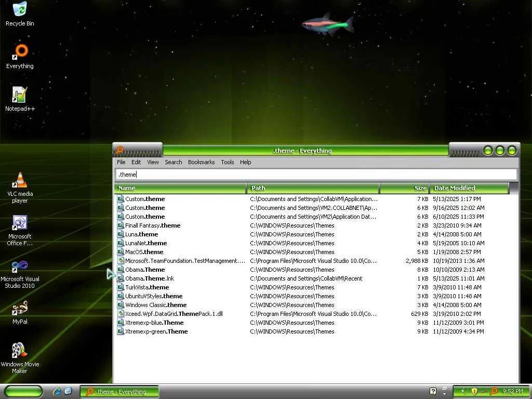The width and height of the screenshot is (532, 399).
Task: Click the file icon of MacOS.theme
Action: tap(121, 252)
